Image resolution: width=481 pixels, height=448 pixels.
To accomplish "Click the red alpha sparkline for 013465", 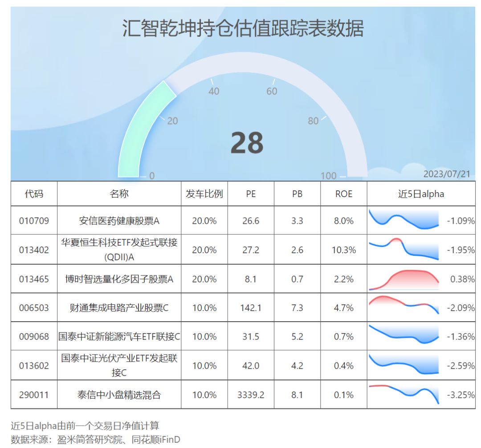I will point(404,280).
